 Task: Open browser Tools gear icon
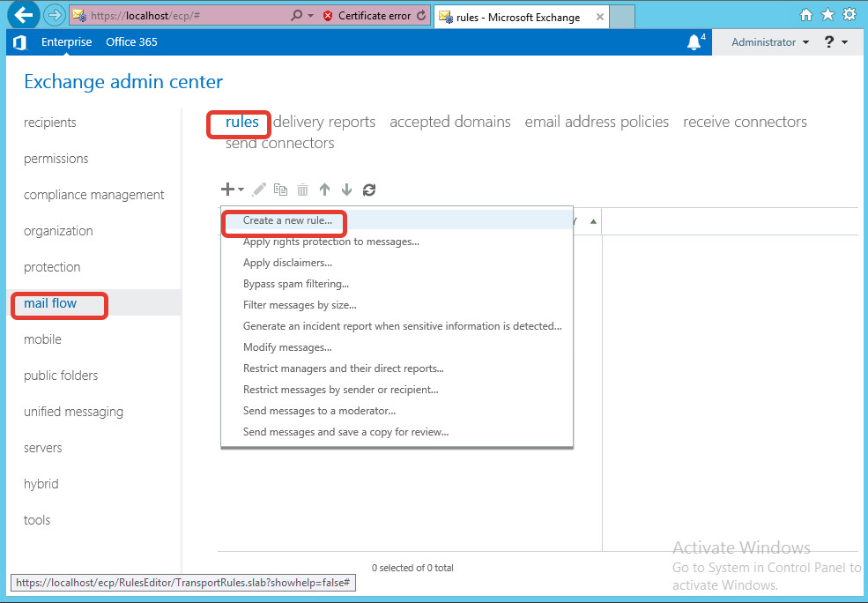849,14
